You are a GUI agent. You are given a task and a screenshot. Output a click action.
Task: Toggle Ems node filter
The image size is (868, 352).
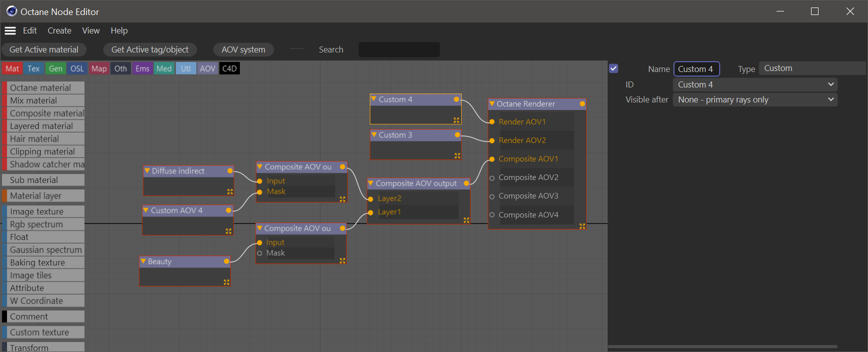(142, 68)
